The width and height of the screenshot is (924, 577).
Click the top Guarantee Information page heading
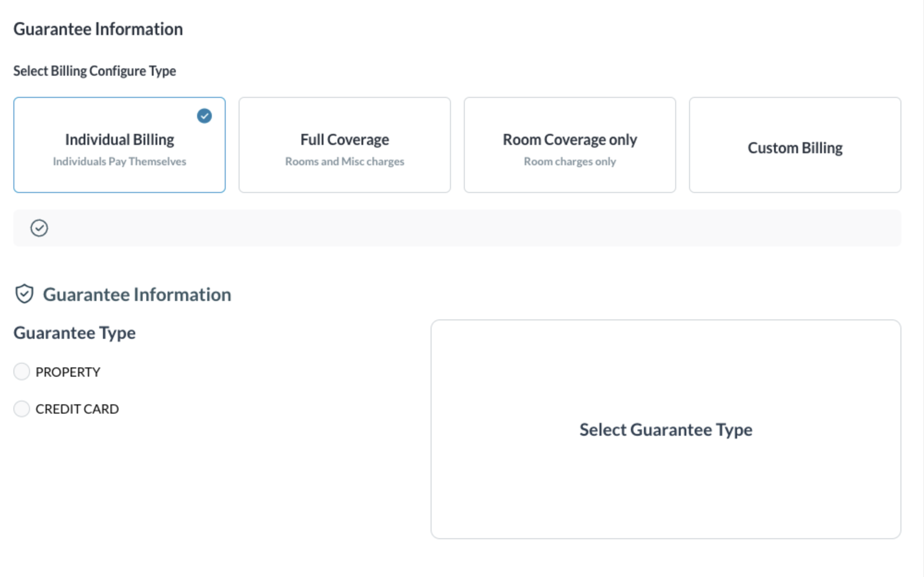pos(98,29)
